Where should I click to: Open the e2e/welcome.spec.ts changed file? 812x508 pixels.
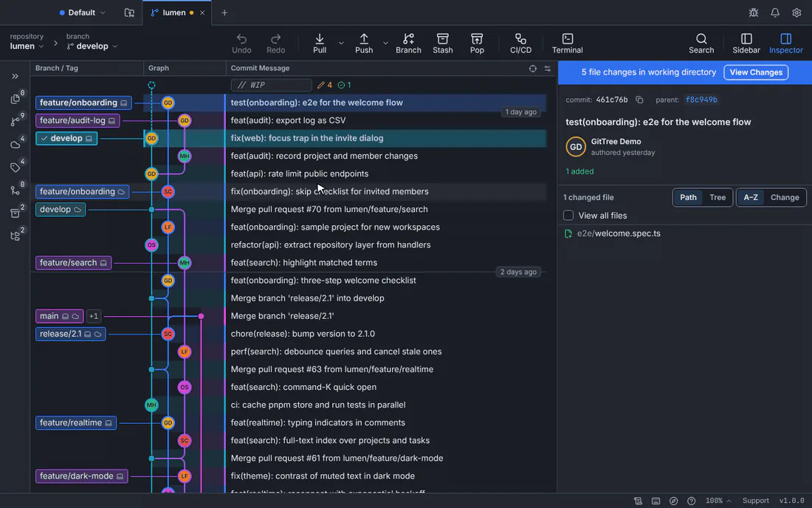tap(619, 233)
